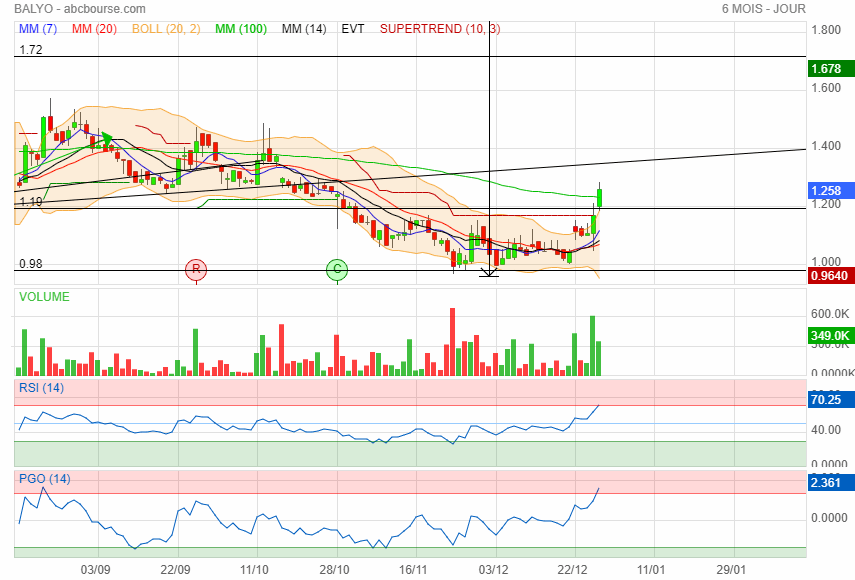The width and height of the screenshot is (855, 580).
Task: Click the red R event marker
Action: click(196, 269)
